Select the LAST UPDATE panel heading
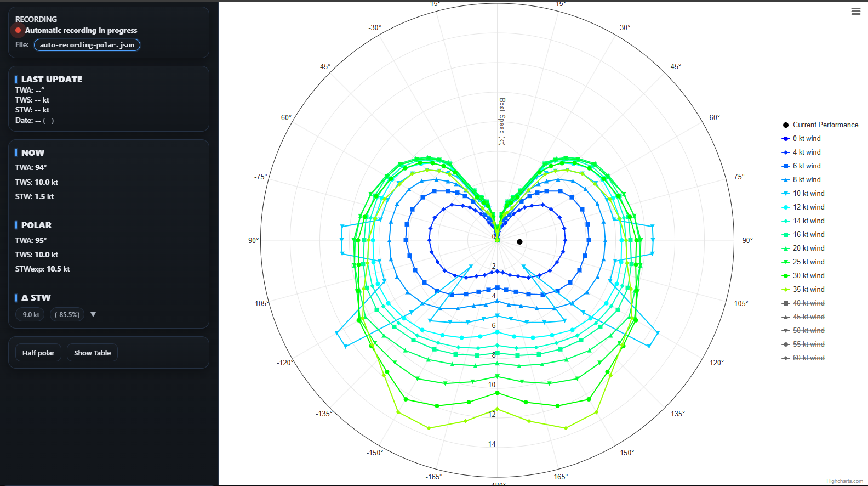This screenshot has height=486, width=868. (x=52, y=79)
